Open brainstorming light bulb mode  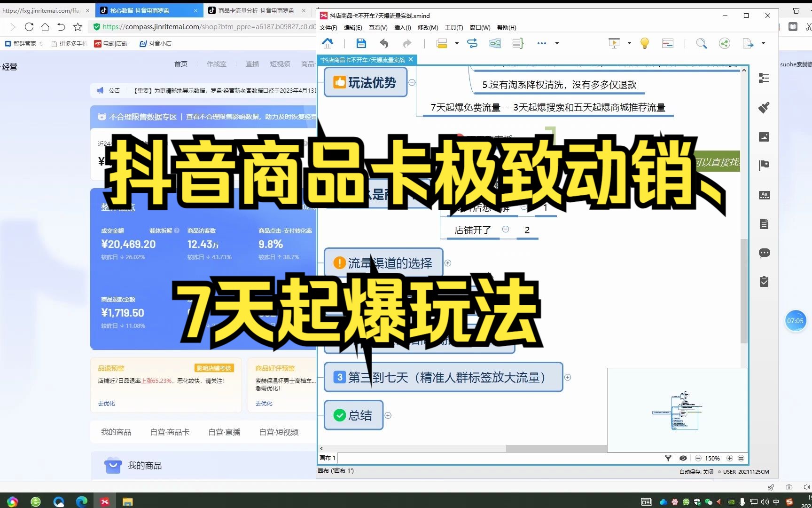645,43
